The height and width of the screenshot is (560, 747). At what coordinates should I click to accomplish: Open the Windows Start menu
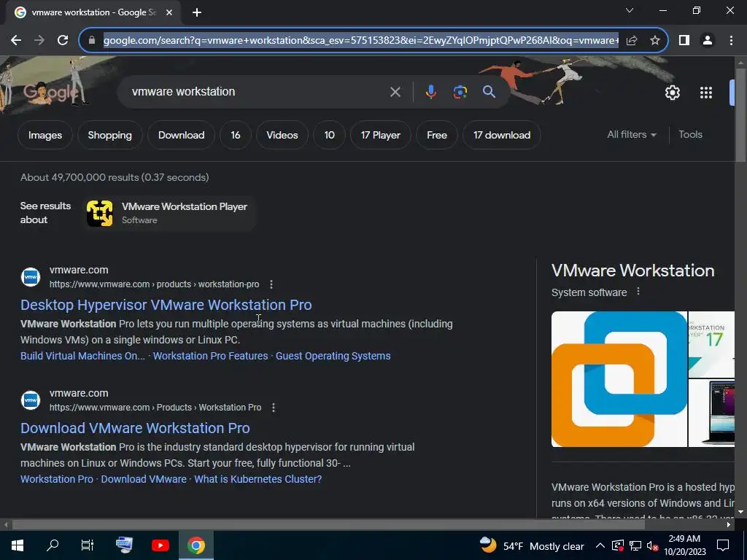(18, 545)
